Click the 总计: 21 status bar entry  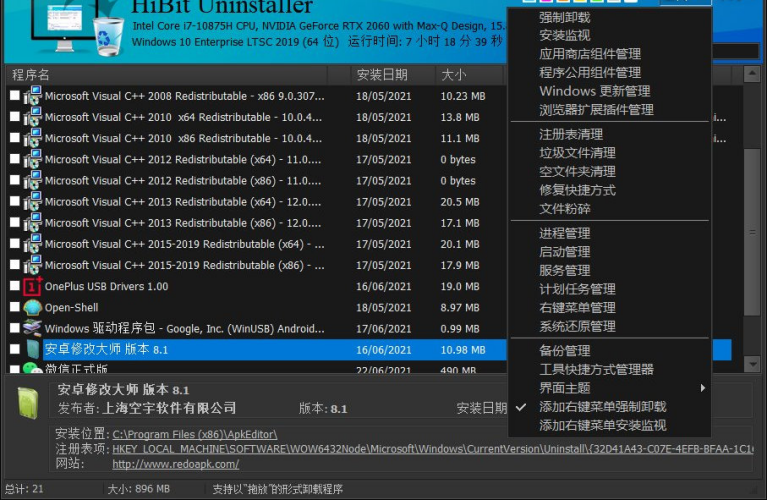tap(24, 488)
